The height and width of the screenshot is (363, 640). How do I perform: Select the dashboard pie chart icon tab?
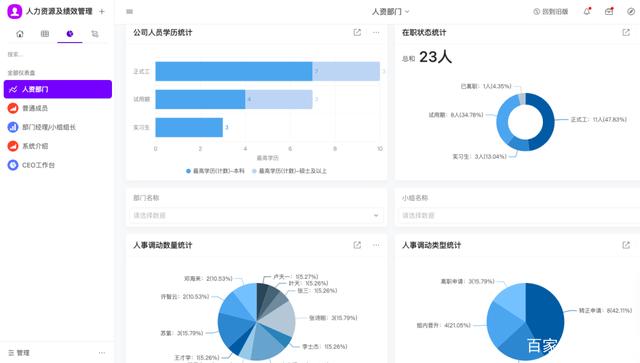[70, 34]
